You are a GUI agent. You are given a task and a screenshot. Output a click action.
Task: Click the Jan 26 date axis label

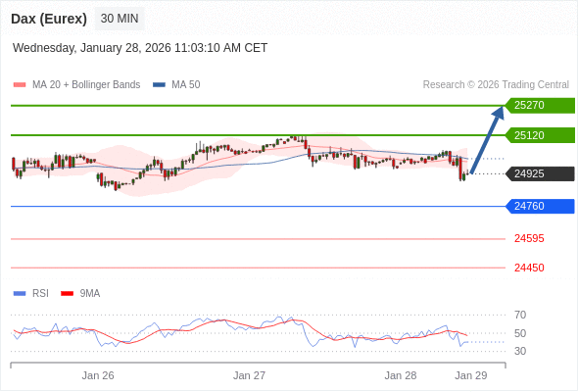click(x=98, y=375)
